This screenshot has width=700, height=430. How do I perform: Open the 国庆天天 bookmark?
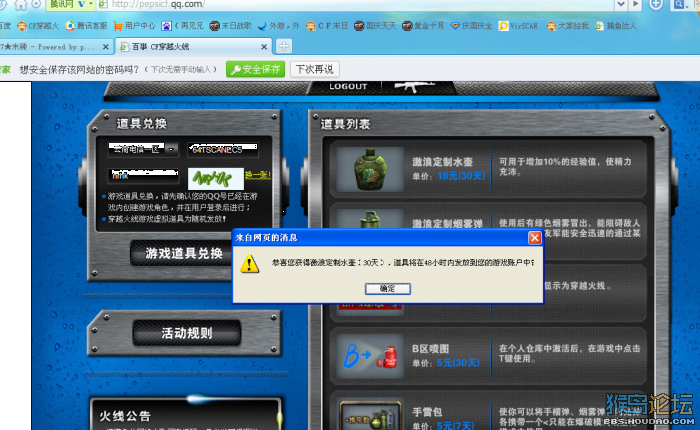pos(375,26)
